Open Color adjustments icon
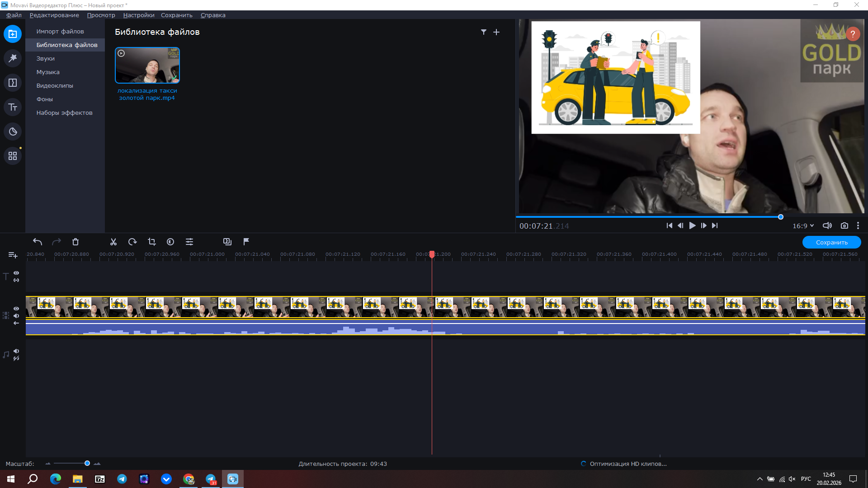The image size is (868, 488). (x=170, y=242)
